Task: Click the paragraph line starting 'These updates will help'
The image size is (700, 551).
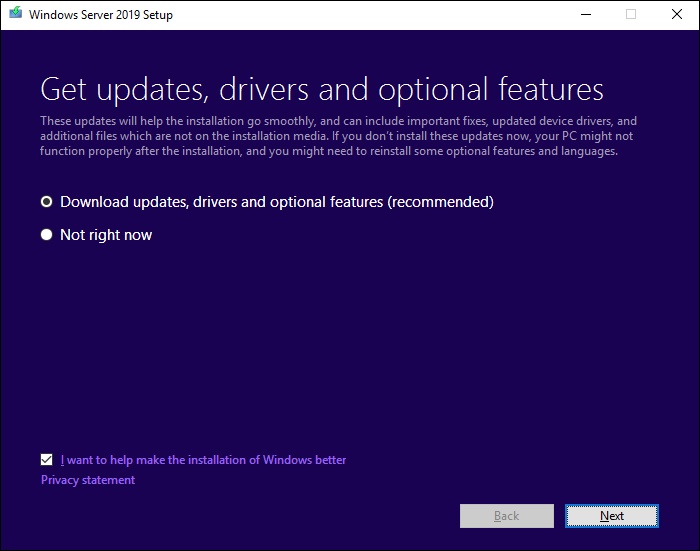Action: point(338,121)
